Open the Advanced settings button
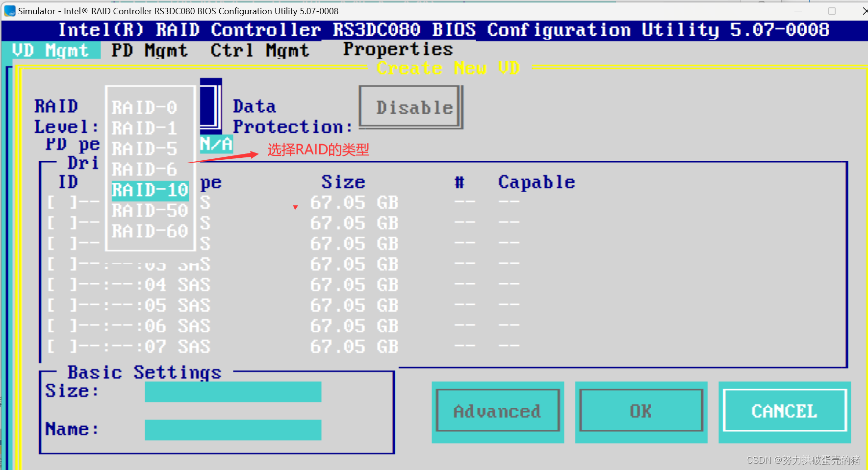The height and width of the screenshot is (470, 868). (498, 411)
